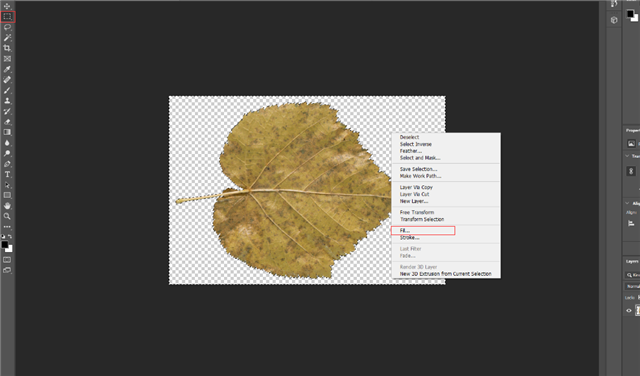The width and height of the screenshot is (640, 376).
Task: Select the Clone Stamp tool
Action: pyautogui.click(x=7, y=101)
